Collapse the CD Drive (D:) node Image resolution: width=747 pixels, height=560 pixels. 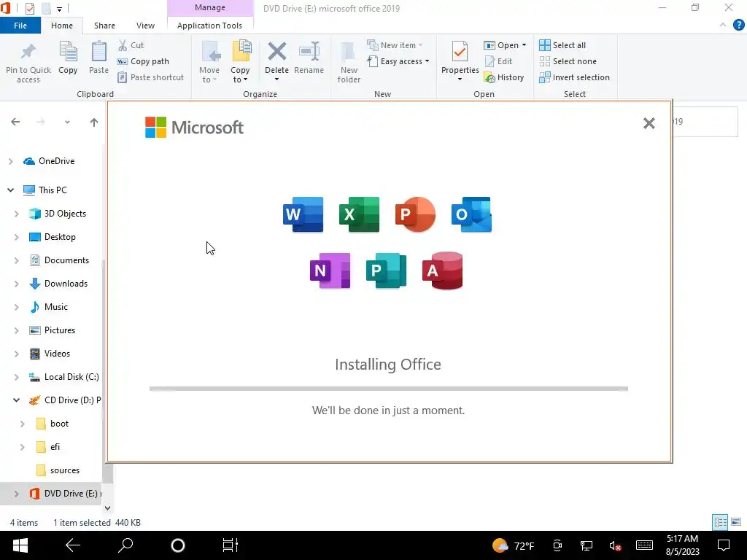(17, 400)
